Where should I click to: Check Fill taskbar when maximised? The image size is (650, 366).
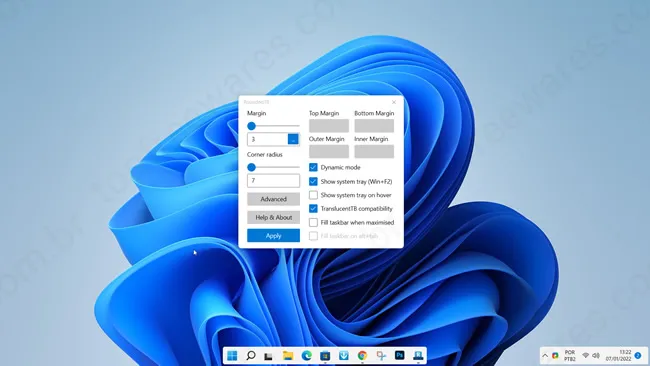(x=313, y=222)
